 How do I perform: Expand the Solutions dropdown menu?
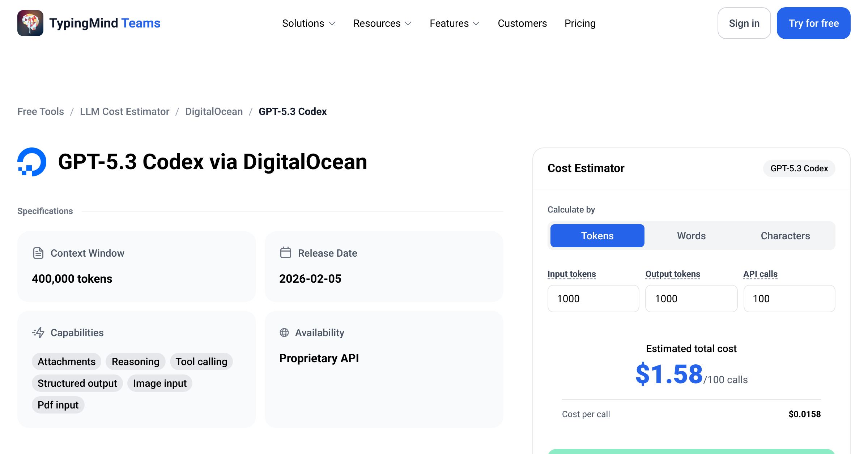pyautogui.click(x=309, y=23)
